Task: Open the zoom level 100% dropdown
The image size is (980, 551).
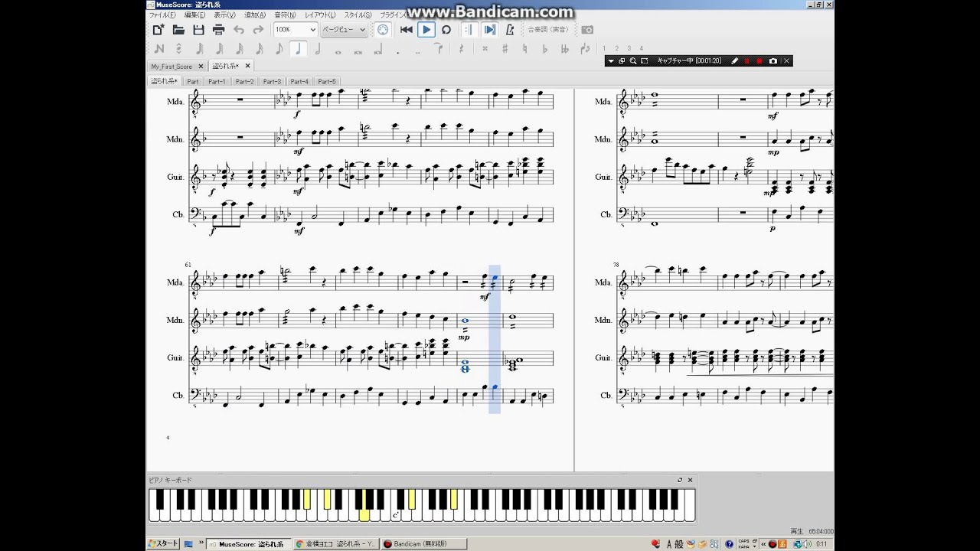Action: tap(295, 30)
